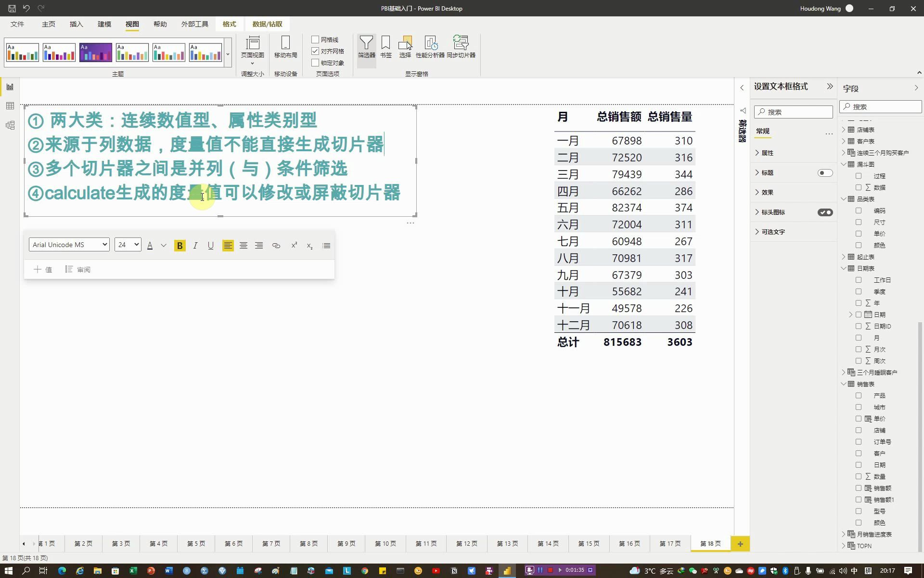Add new report page with plus button
Screen dimensions: 924x578
click(x=740, y=544)
